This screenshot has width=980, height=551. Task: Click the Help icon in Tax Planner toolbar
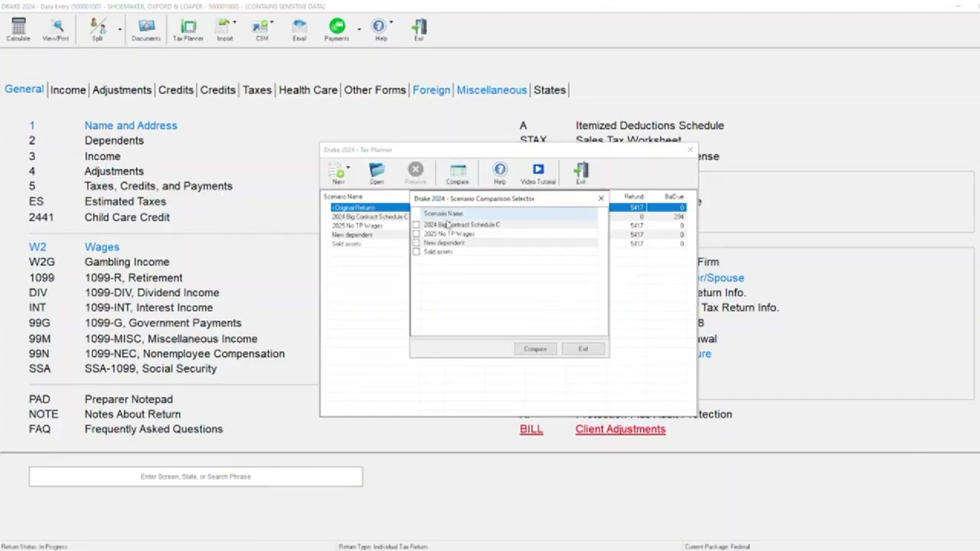click(500, 173)
